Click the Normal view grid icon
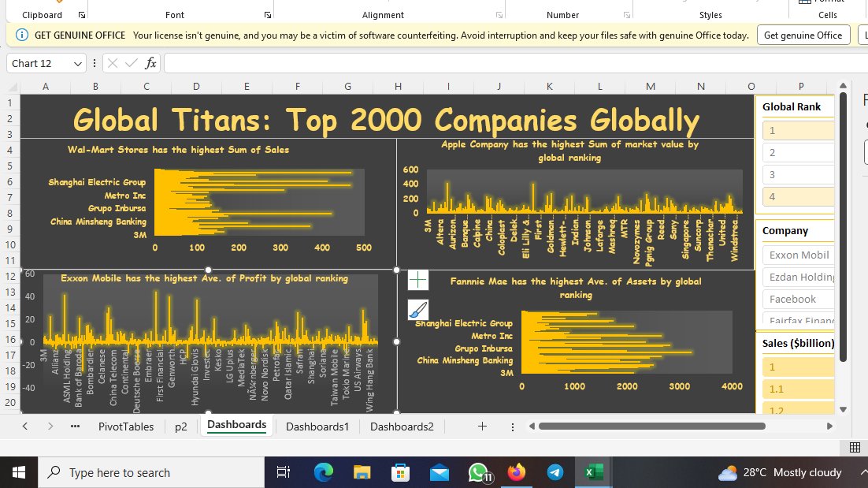This screenshot has width=868, height=488. pos(855,448)
